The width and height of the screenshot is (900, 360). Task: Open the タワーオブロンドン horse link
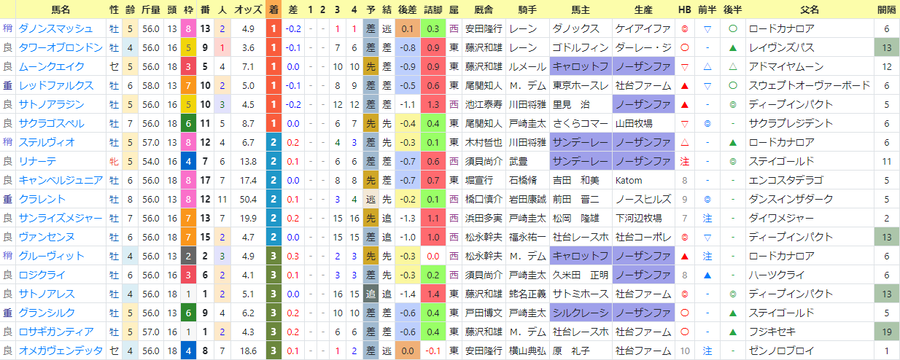(x=60, y=47)
